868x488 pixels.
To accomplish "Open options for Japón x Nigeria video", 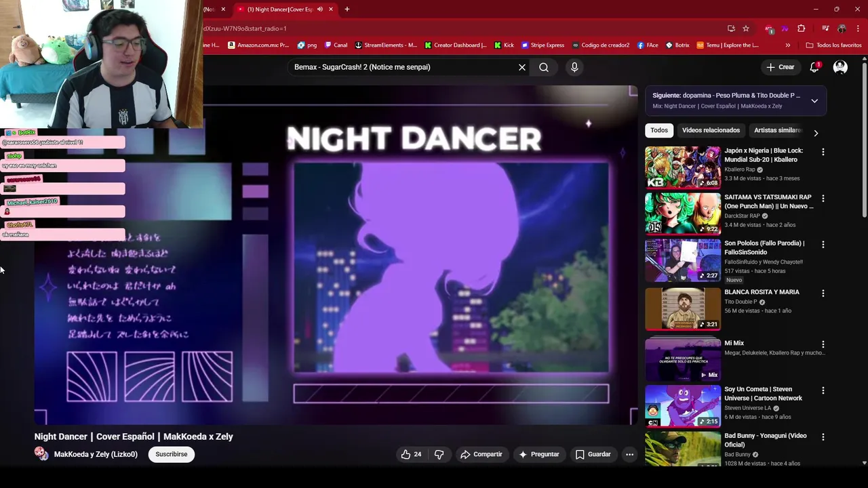I will click(823, 152).
